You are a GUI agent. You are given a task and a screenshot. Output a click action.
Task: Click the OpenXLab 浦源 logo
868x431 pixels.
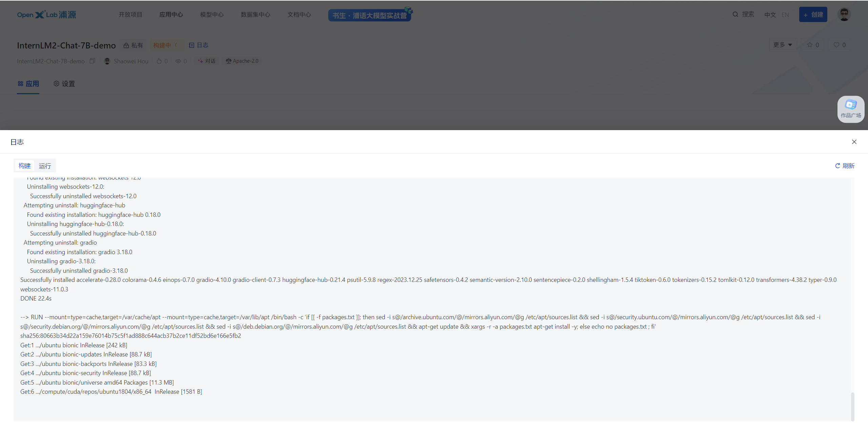coord(46,15)
